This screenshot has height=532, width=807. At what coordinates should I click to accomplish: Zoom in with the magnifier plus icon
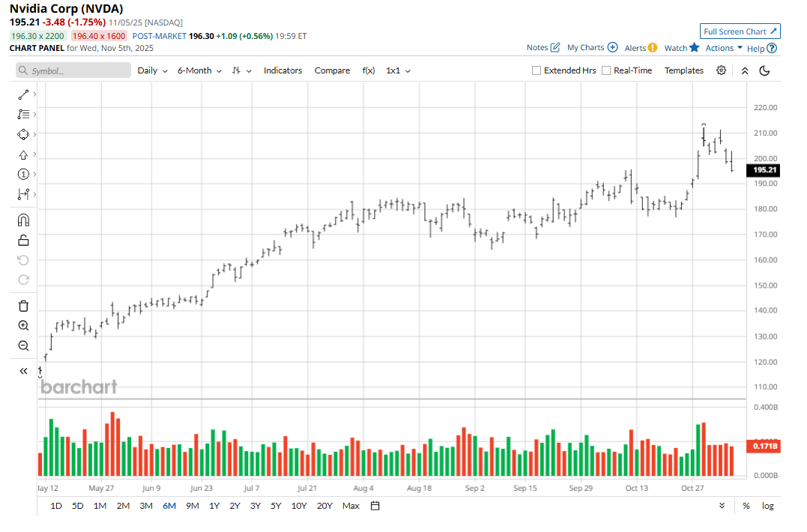point(23,326)
